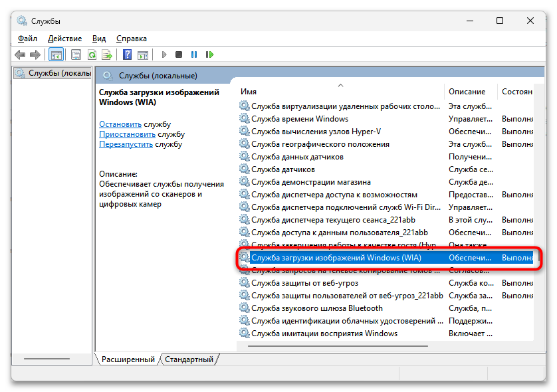557x392 pixels.
Task: Select Служба датчиков row
Action: (x=386, y=169)
